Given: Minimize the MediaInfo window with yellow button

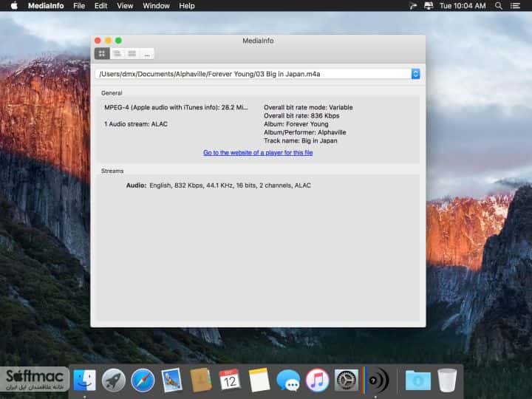Looking at the screenshot, I should point(108,41).
